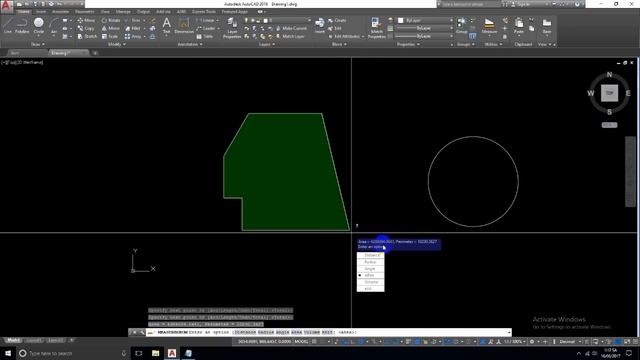Click eXit option in command line
Screen dimensions: 640x360
(x=328, y=332)
